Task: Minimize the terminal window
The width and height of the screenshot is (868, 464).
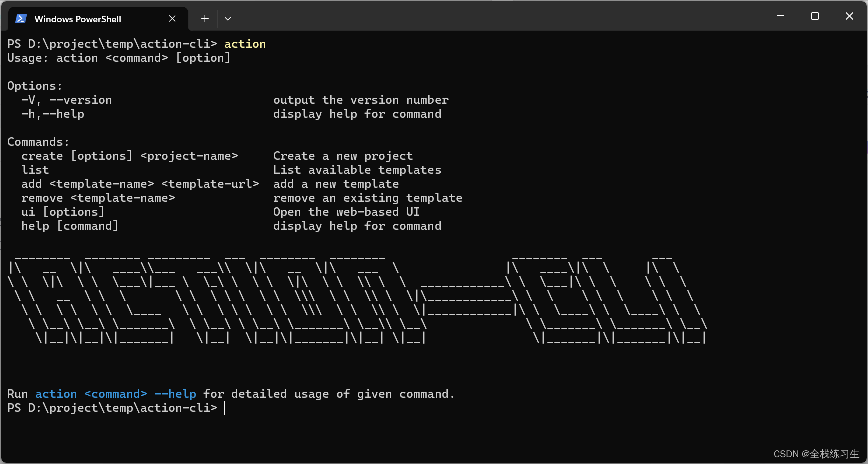Action: (x=780, y=16)
